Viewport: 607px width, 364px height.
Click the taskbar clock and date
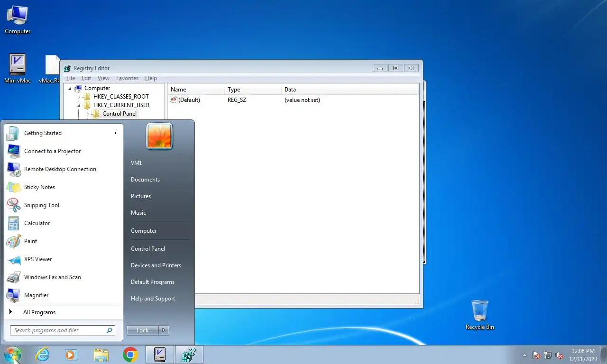[583, 355]
